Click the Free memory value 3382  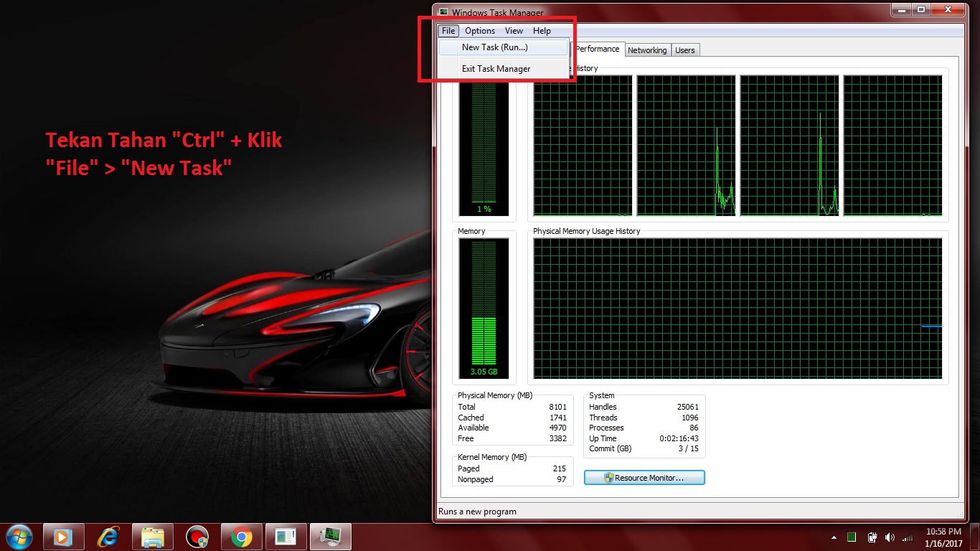click(x=557, y=438)
